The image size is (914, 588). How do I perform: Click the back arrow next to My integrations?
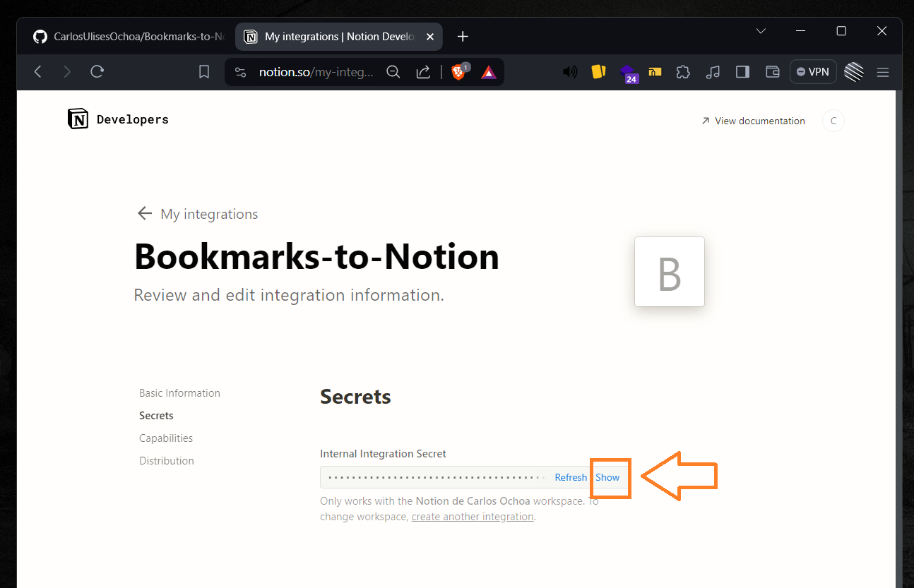[x=145, y=213]
